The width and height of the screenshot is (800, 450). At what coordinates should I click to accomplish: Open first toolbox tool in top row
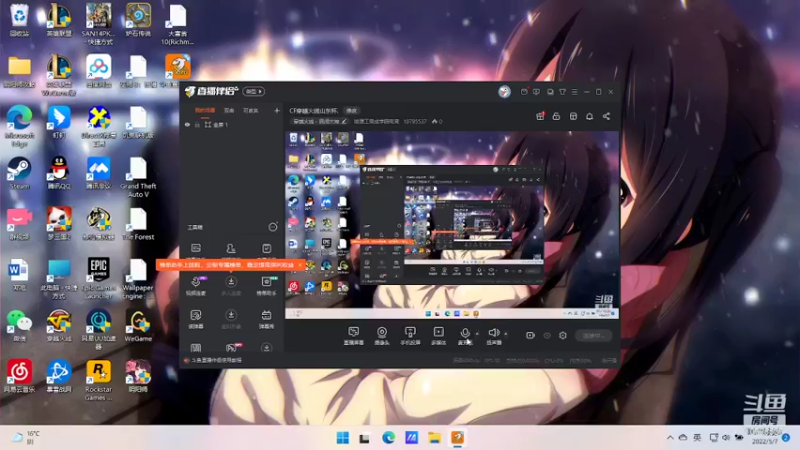pos(196,248)
